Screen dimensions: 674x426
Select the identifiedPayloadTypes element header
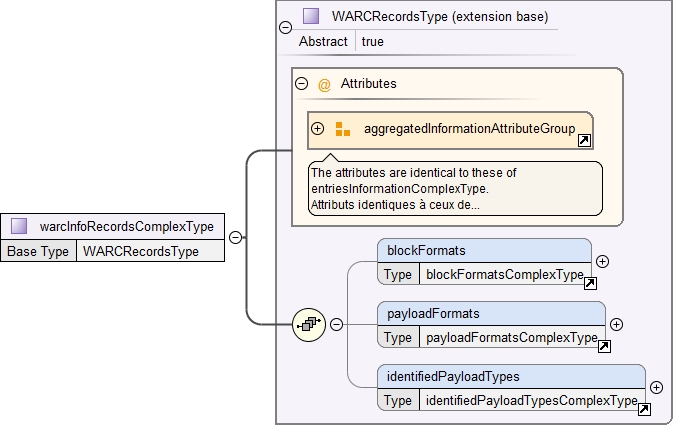(511, 377)
